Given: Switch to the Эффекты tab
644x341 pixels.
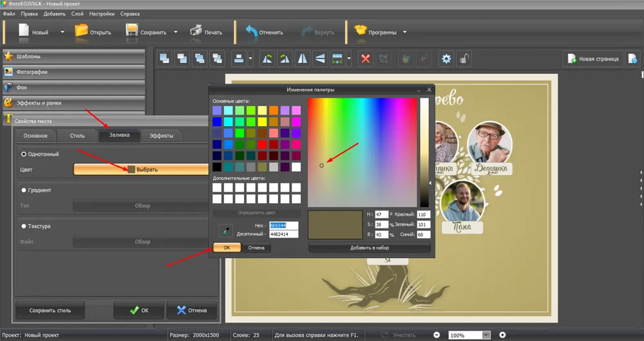Looking at the screenshot, I should (161, 136).
